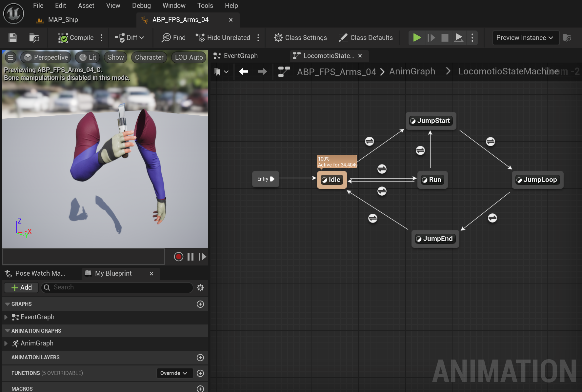Pause the preview animation

(191, 257)
